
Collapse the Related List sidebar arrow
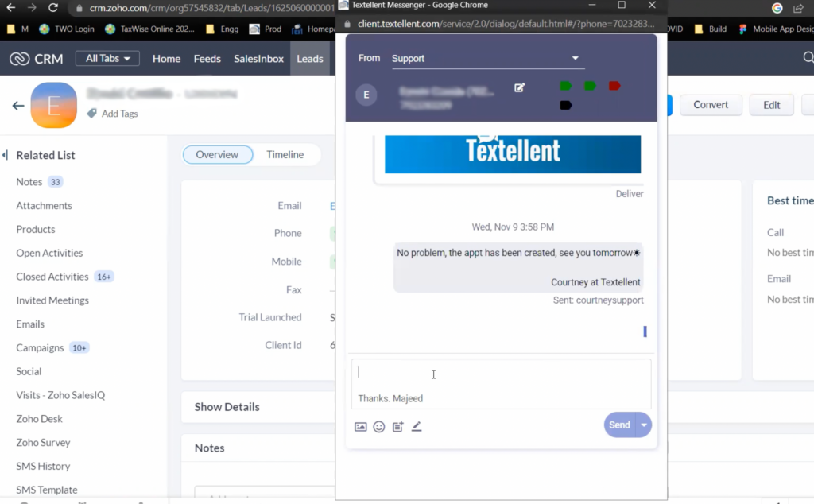point(6,155)
